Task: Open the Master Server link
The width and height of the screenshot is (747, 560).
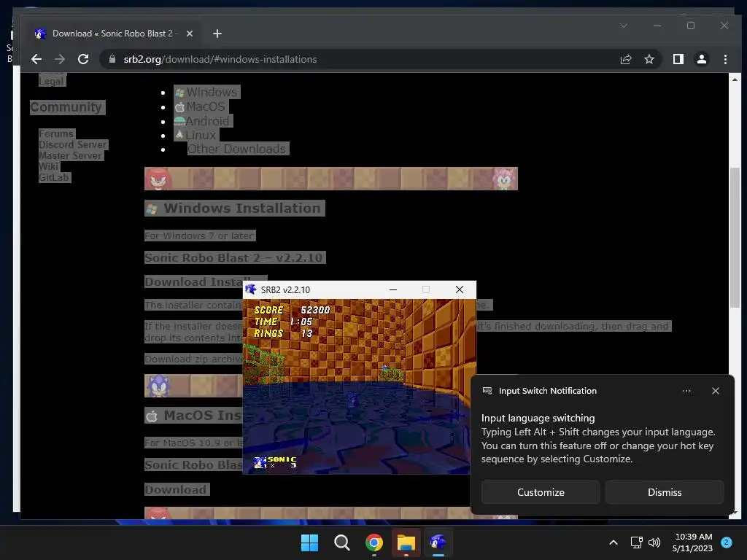Action: 71,155
